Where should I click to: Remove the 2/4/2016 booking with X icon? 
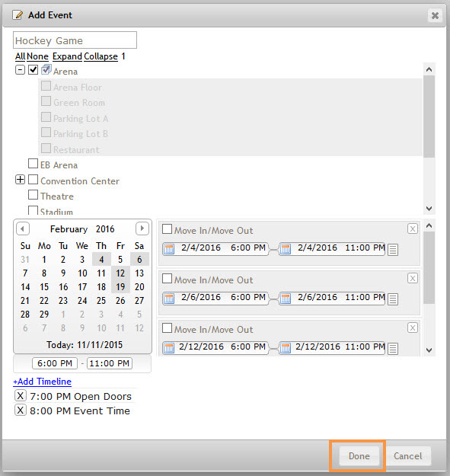[x=413, y=228]
